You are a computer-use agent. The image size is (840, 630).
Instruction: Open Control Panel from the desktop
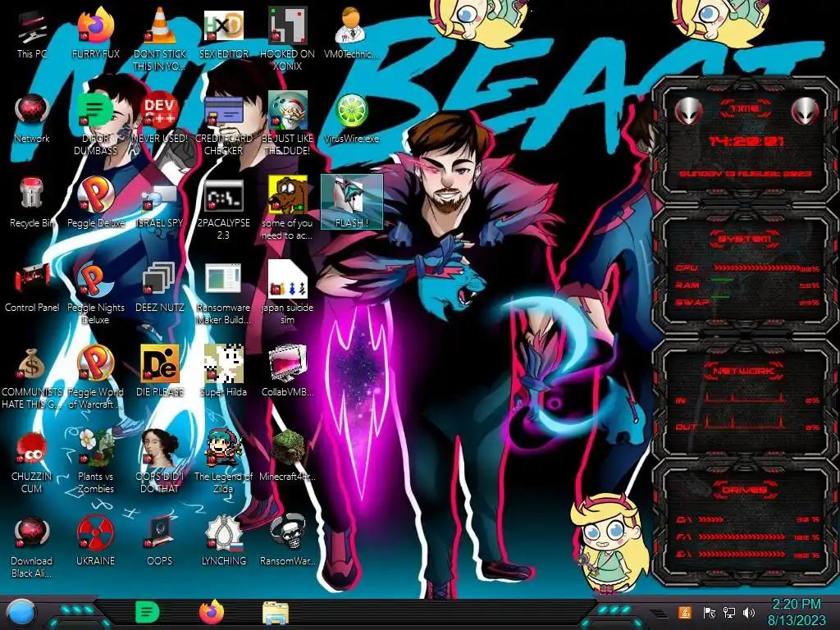point(32,288)
